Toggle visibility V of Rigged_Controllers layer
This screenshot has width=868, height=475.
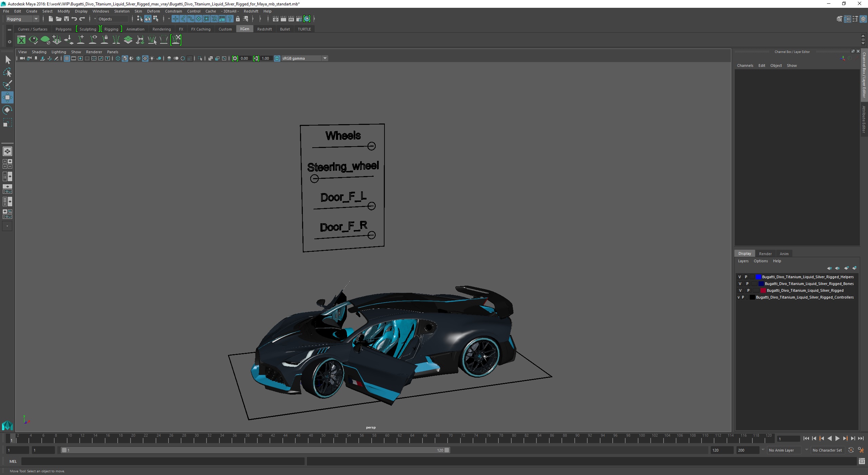(738, 297)
